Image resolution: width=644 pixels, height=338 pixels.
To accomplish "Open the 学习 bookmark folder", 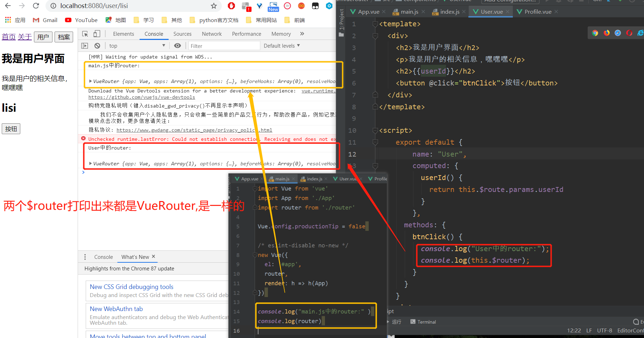I will coord(144,20).
